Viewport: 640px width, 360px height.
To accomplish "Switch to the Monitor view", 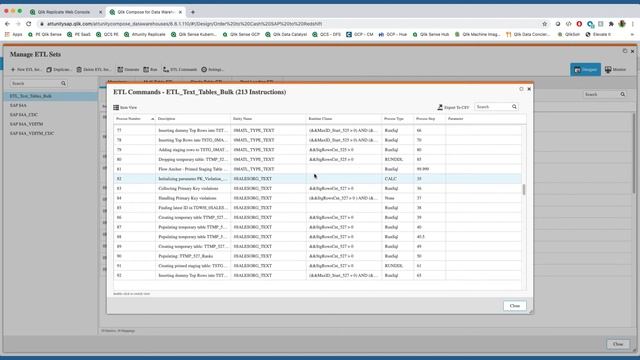I will pyautogui.click(x=616, y=69).
